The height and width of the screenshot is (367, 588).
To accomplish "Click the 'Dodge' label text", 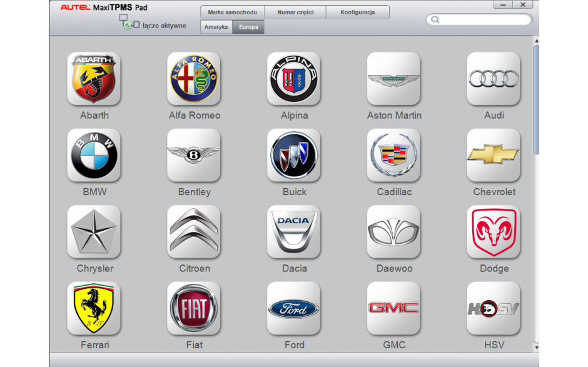I will pos(494,268).
